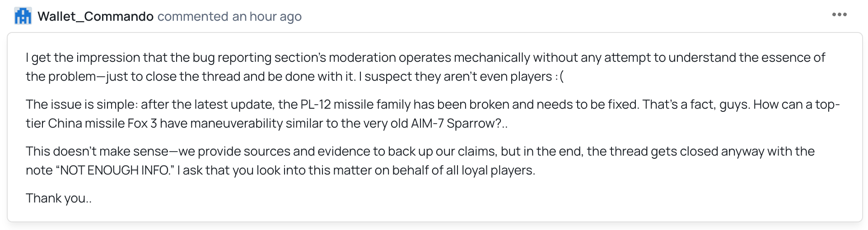Click the "AIM-7 Sparrow?.." text
This screenshot has width=868, height=230.
(459, 123)
